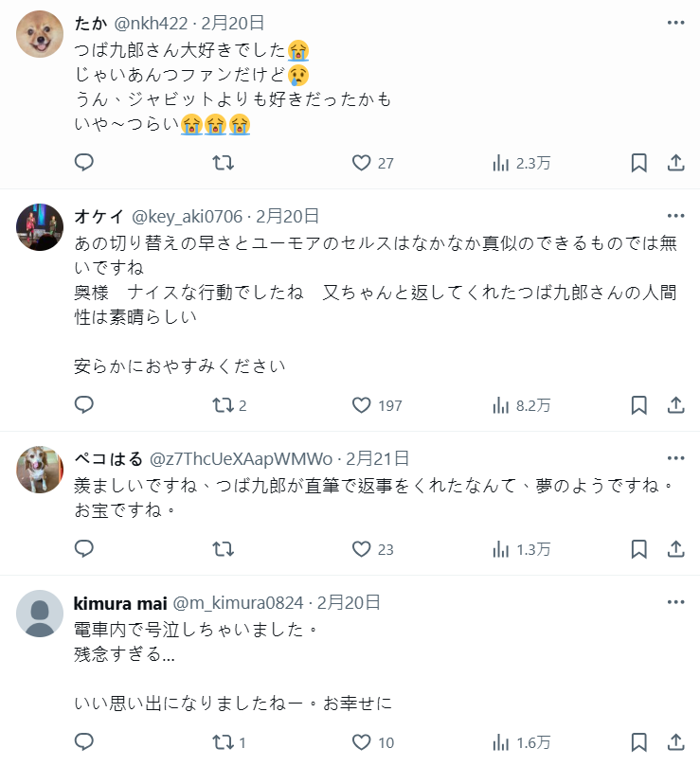Like オケイ's tweet with 197 likes
Image resolution: width=700 pixels, height=766 pixels.
tap(361, 405)
